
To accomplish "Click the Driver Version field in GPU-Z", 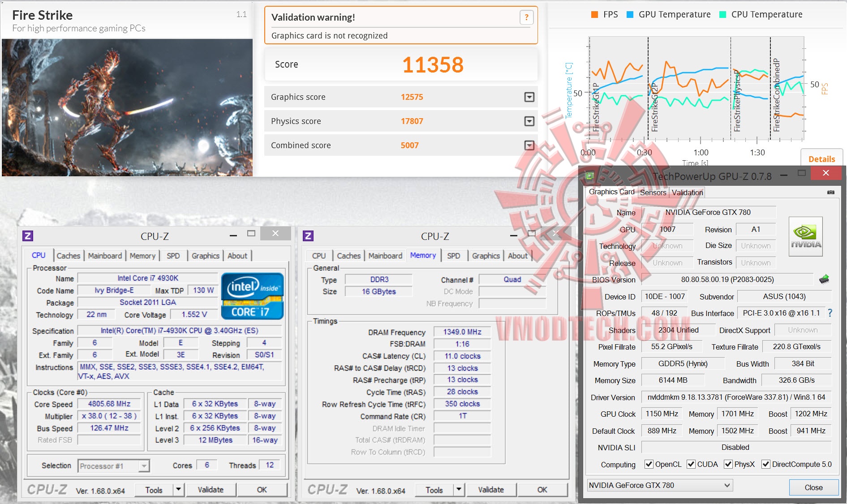I will click(736, 397).
